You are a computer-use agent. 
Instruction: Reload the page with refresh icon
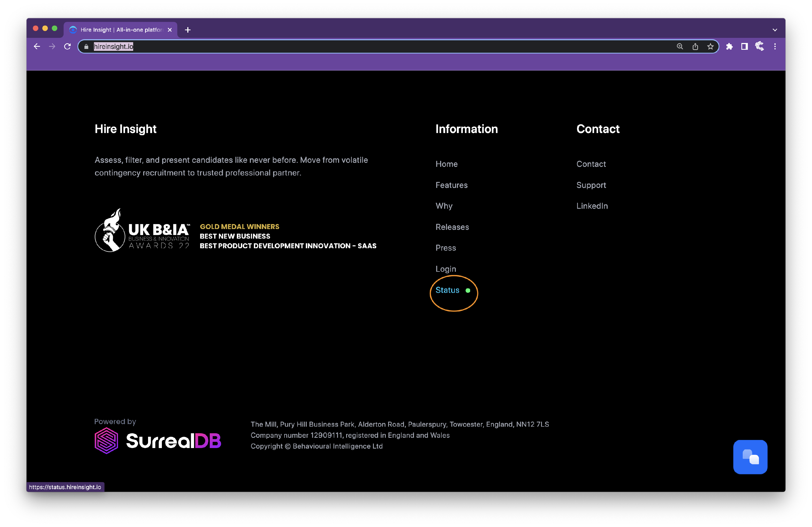point(67,46)
